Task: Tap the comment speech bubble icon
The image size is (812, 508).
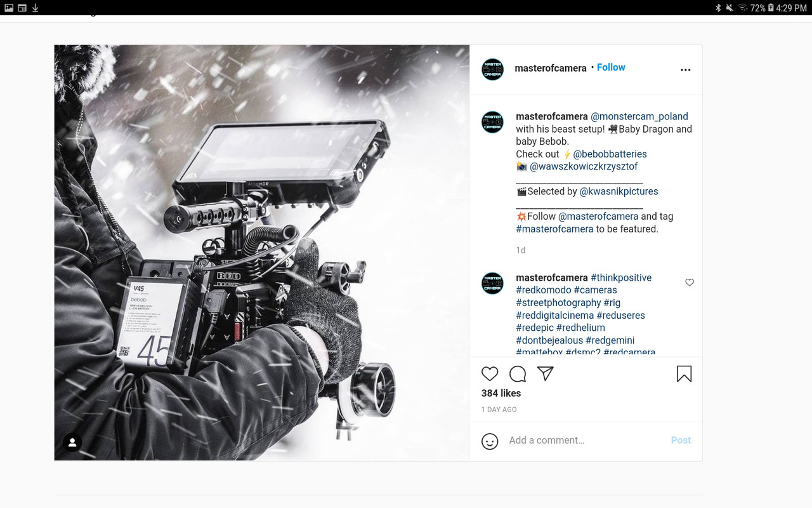Action: 518,373
